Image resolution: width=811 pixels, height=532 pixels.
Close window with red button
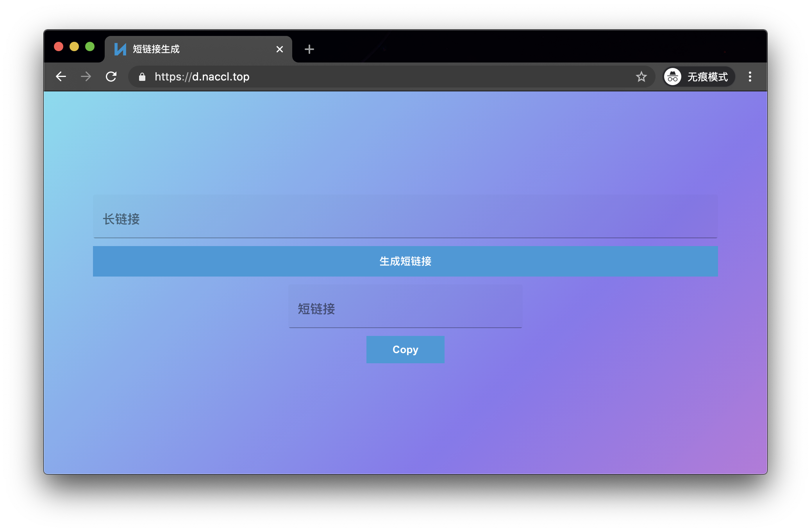(59, 47)
